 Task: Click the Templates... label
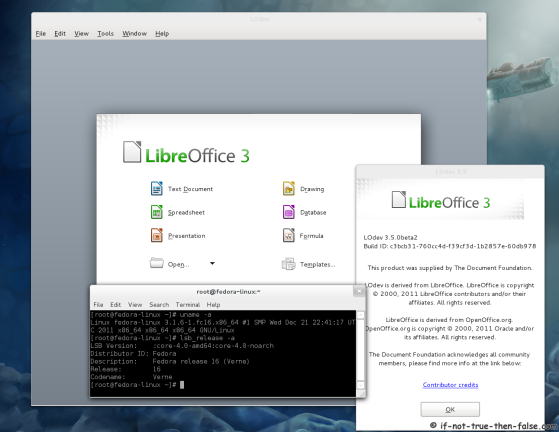[317, 264]
